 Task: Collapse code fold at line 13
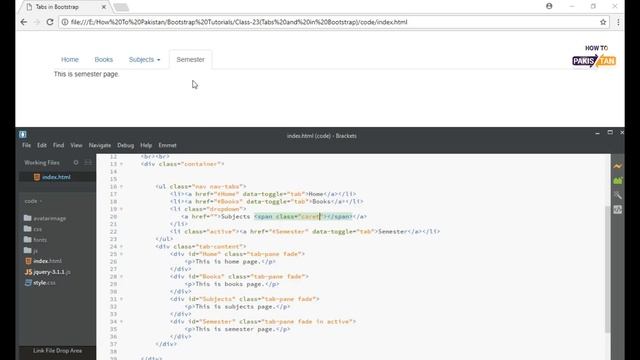point(121,164)
